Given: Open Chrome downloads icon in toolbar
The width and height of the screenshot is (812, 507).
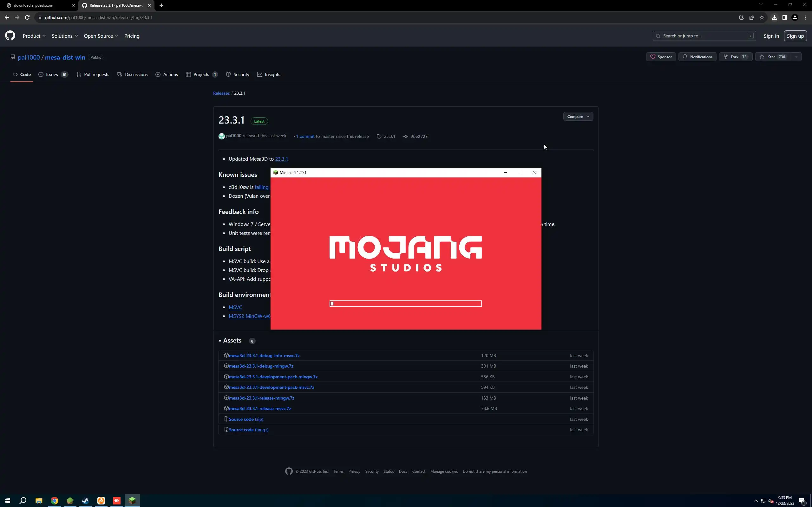Looking at the screenshot, I should point(775,17).
